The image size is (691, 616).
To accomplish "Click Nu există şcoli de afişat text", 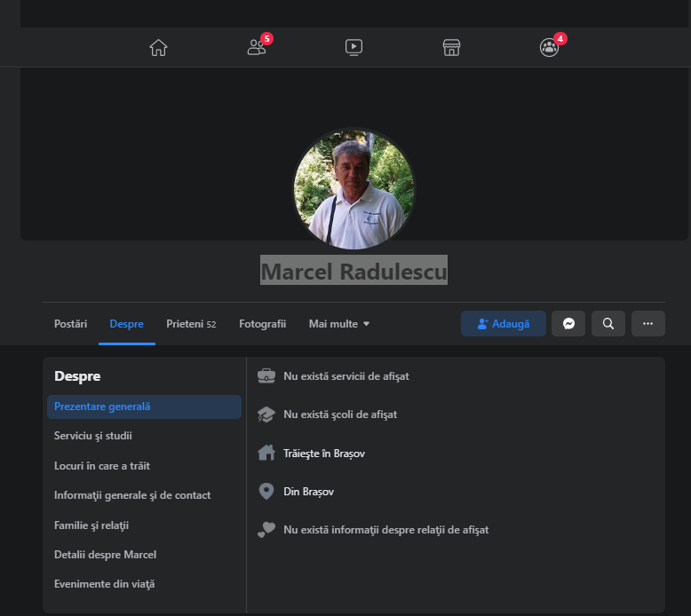I will [340, 415].
